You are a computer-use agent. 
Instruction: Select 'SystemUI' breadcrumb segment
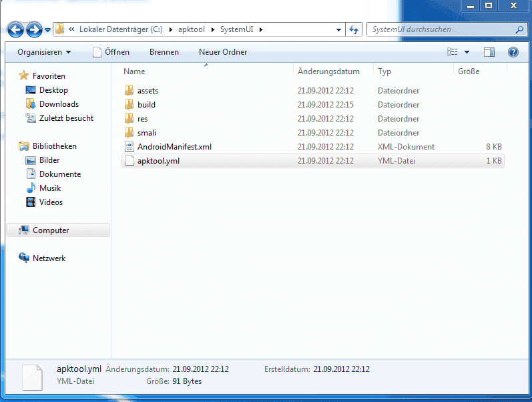pyautogui.click(x=236, y=29)
